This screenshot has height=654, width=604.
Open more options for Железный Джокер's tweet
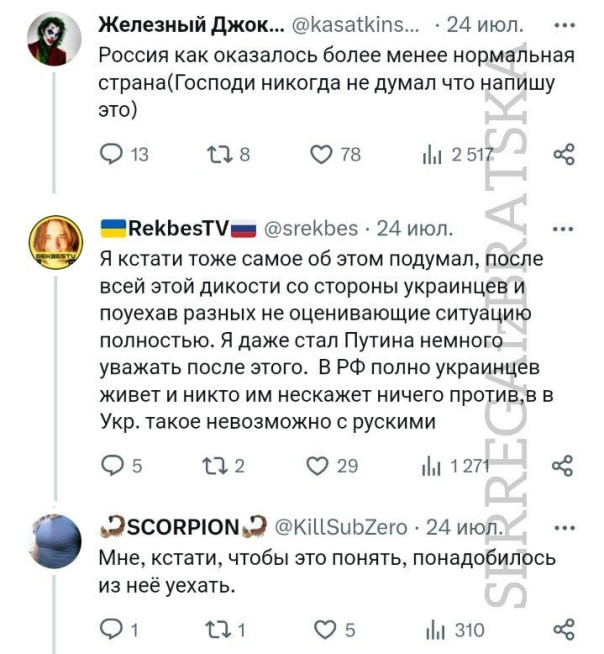pos(564,24)
